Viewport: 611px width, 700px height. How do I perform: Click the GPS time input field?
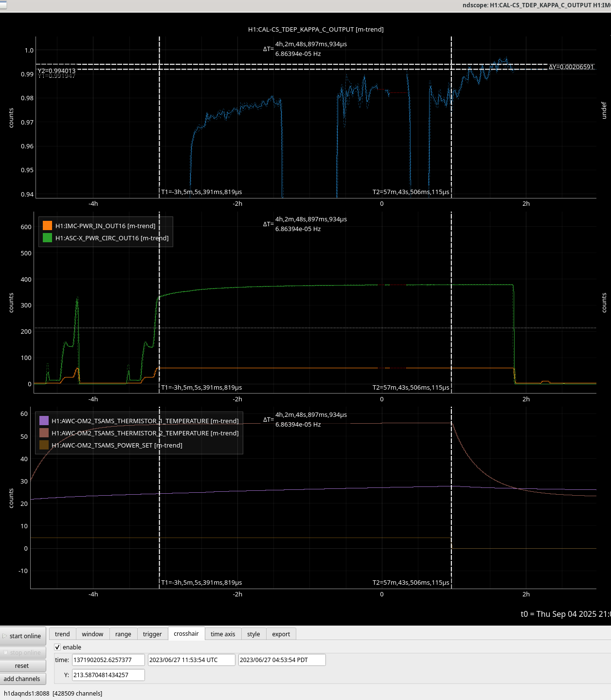coord(108,660)
